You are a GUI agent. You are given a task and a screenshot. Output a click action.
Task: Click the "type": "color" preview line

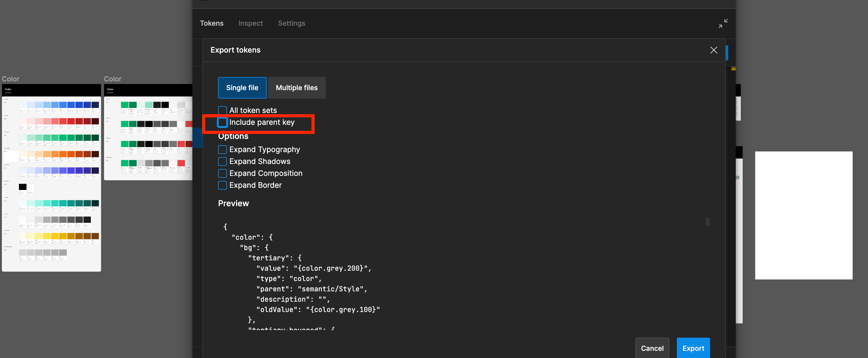[x=289, y=279]
